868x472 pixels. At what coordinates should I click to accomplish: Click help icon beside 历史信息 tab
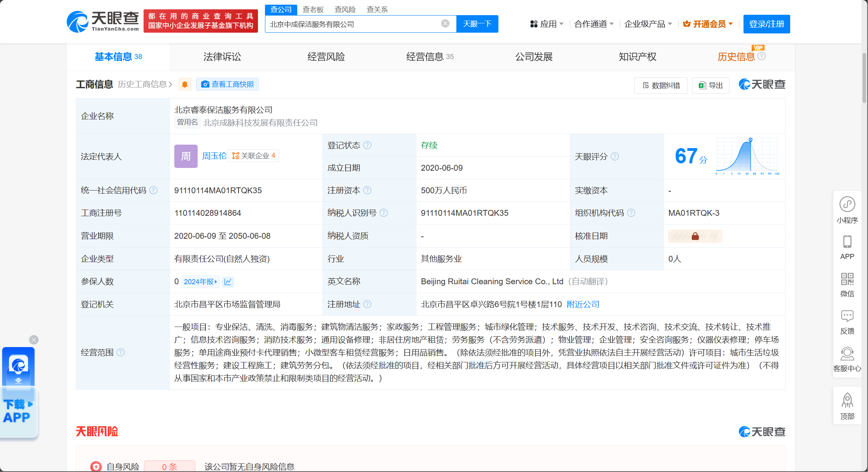click(762, 56)
